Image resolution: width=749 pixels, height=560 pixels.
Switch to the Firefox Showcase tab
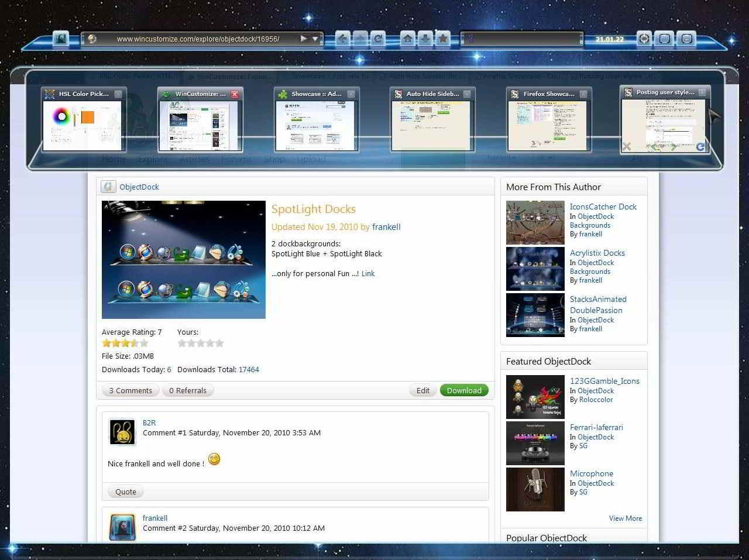[549, 120]
